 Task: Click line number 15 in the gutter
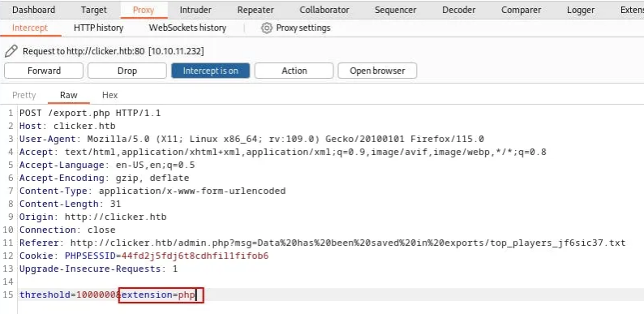click(8, 295)
